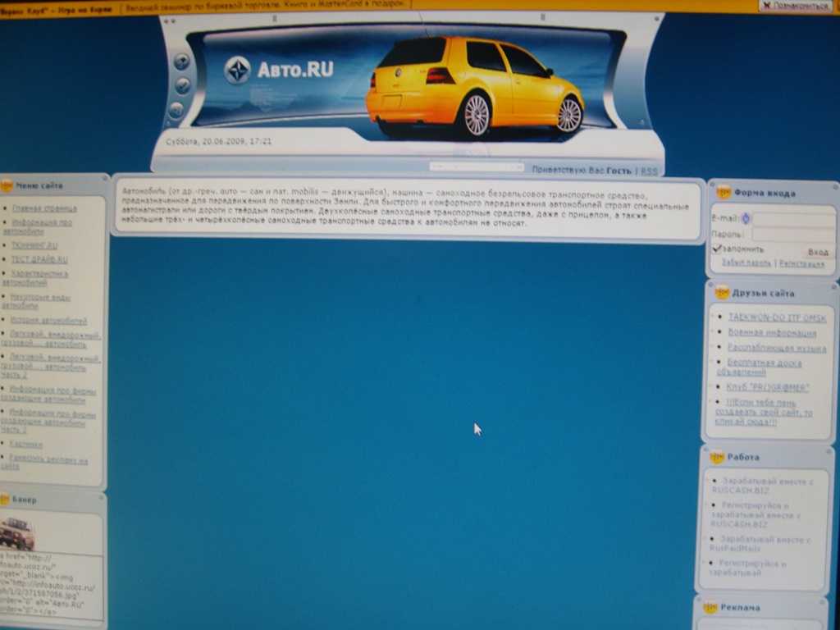Open the Военная информация link
Image resolution: width=840 pixels, height=630 pixels.
[x=772, y=333]
